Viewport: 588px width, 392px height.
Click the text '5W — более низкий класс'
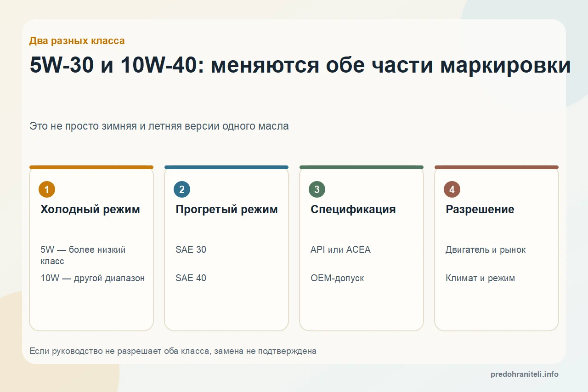[x=83, y=256]
